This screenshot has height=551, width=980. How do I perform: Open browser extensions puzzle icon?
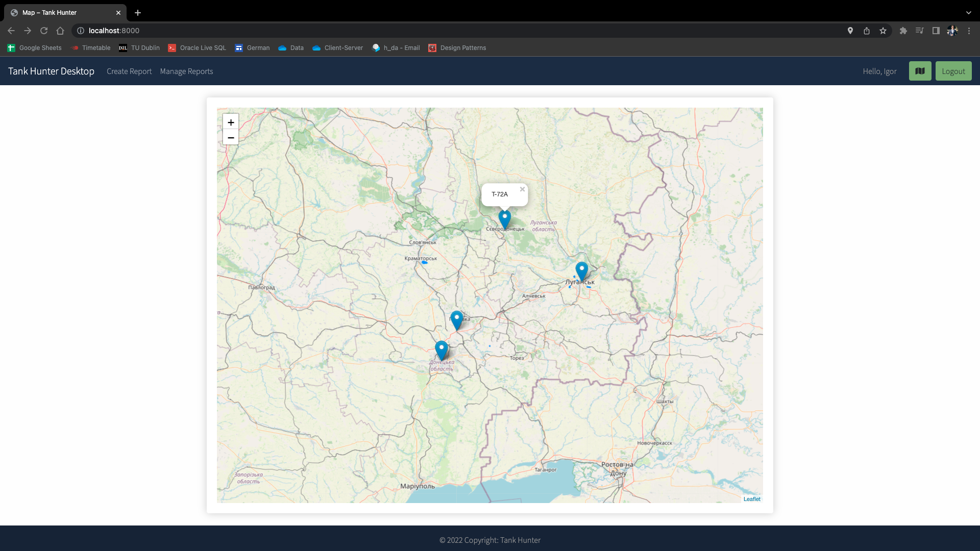(x=903, y=31)
